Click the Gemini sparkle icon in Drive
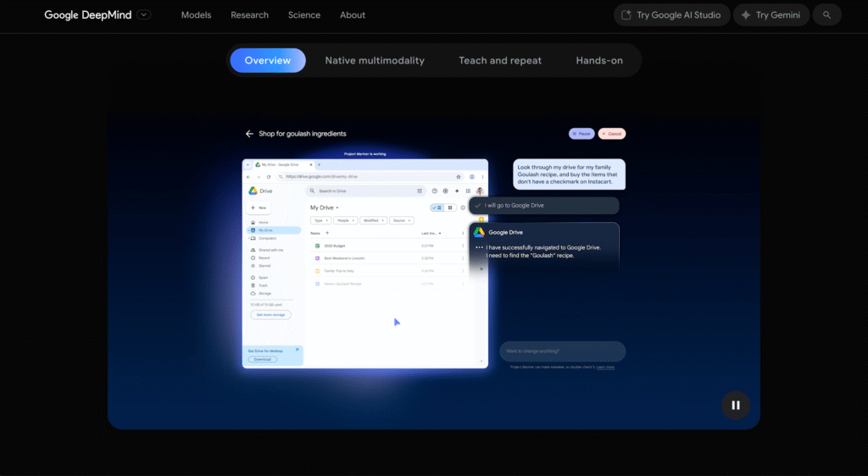This screenshot has height=476, width=868. 457,191
